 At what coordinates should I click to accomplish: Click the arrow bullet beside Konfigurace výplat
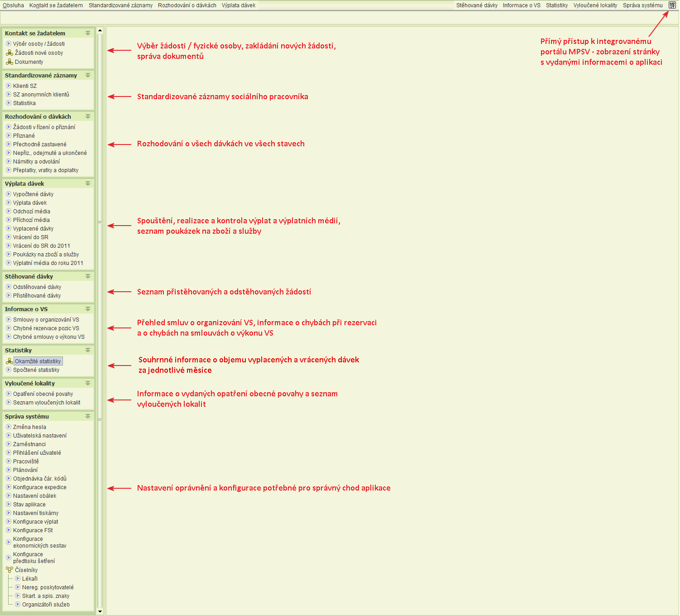(x=9, y=521)
